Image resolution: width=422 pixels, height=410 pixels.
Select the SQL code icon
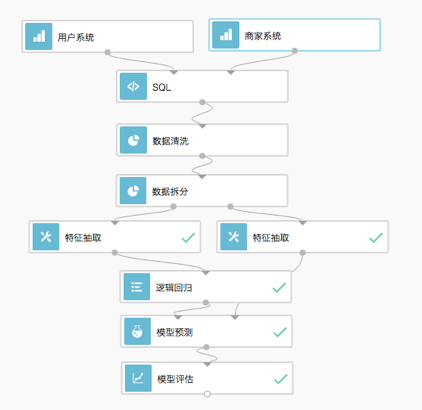tap(133, 86)
